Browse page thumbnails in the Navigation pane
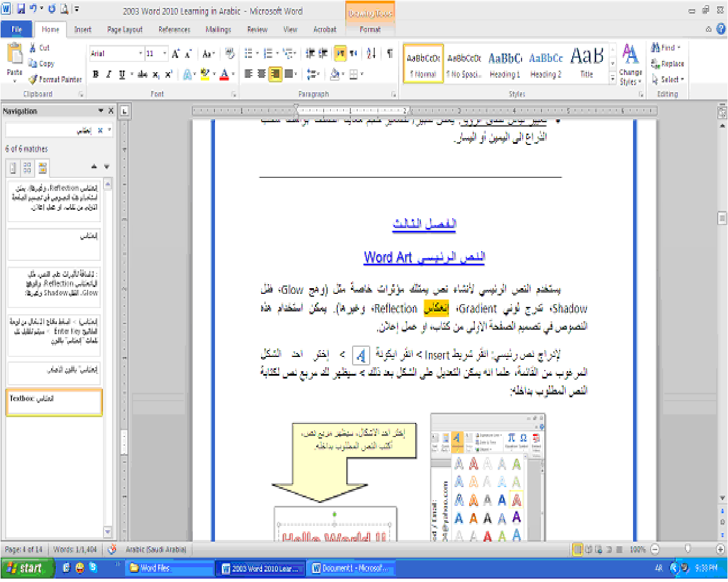Image resolution: width=728 pixels, height=582 pixels. click(x=27, y=168)
